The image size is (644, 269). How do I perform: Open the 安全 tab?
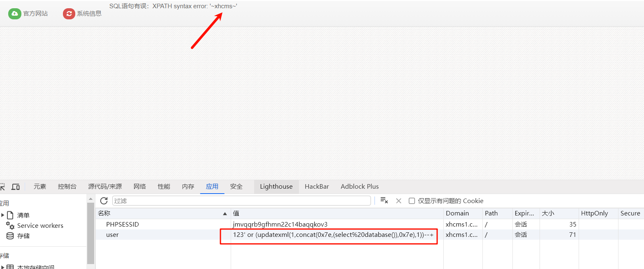pos(236,187)
